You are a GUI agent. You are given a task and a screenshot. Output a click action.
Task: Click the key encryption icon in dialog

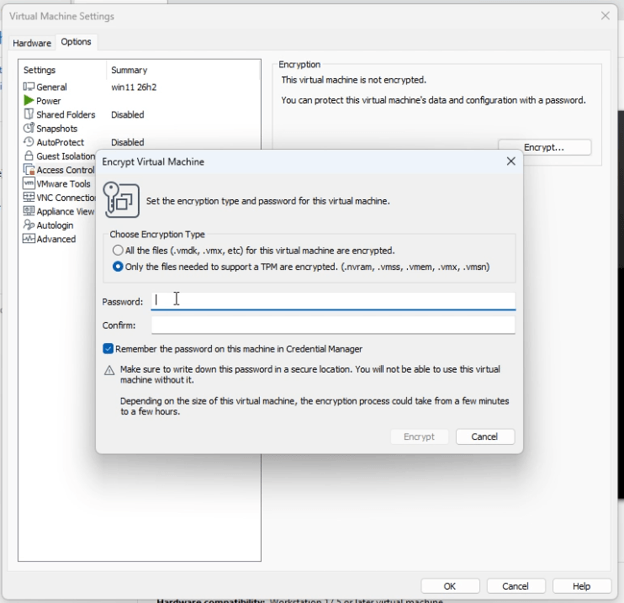click(x=121, y=200)
